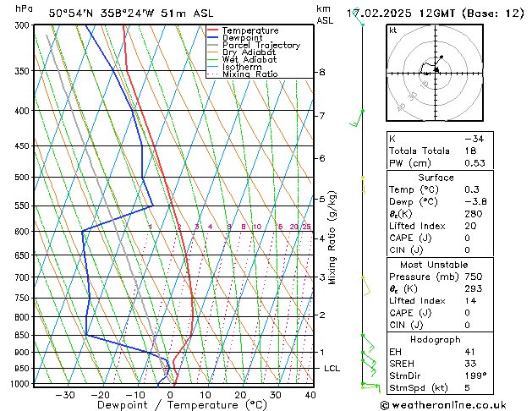Click the '1000' hPa pressure label
The height and width of the screenshot is (411, 532).
(21, 384)
